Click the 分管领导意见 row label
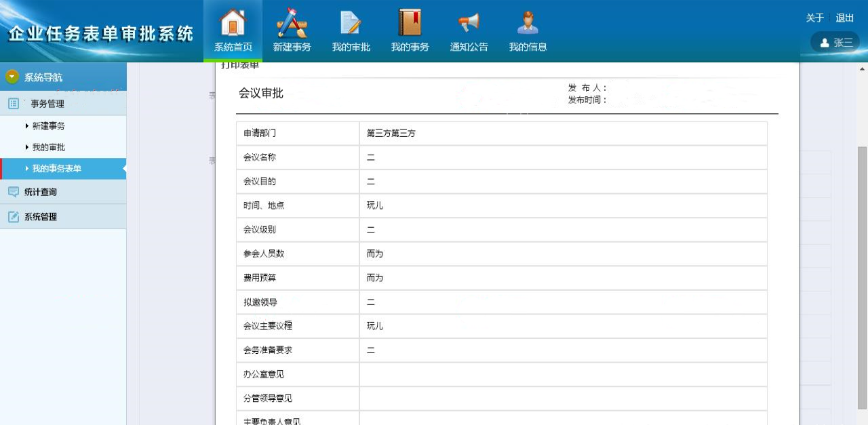Image resolution: width=868 pixels, height=425 pixels. [x=268, y=399]
